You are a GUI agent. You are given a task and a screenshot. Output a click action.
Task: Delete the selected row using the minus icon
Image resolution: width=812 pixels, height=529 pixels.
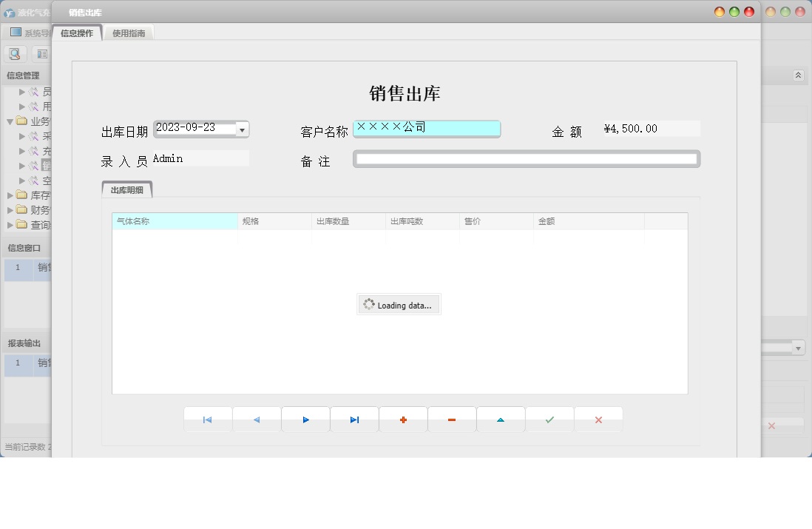451,419
